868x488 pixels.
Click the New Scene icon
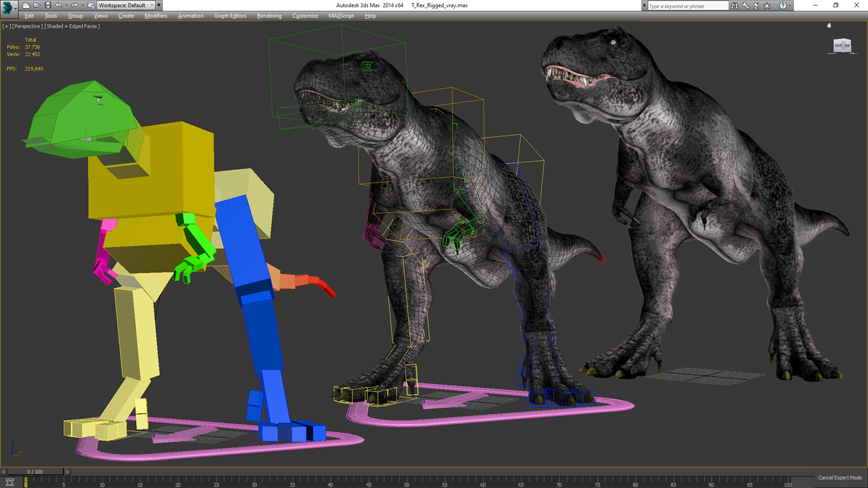(x=26, y=5)
